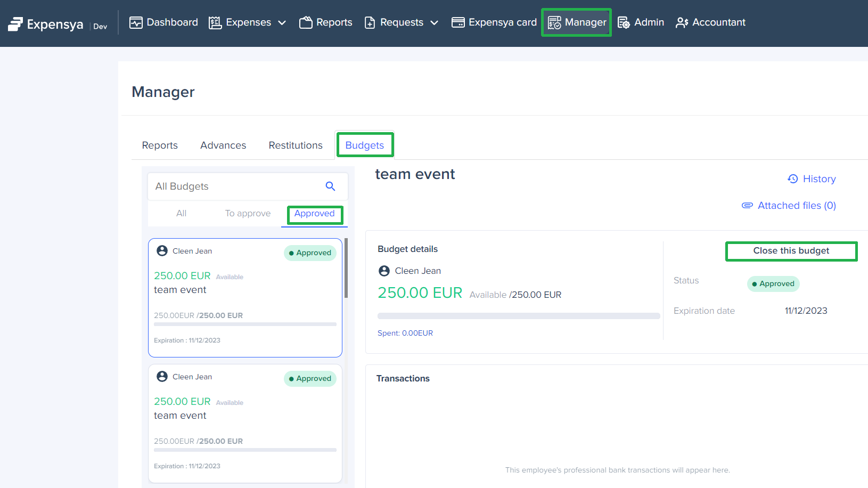The height and width of the screenshot is (488, 868).
Task: Click the Expensya card icon
Action: 457,22
